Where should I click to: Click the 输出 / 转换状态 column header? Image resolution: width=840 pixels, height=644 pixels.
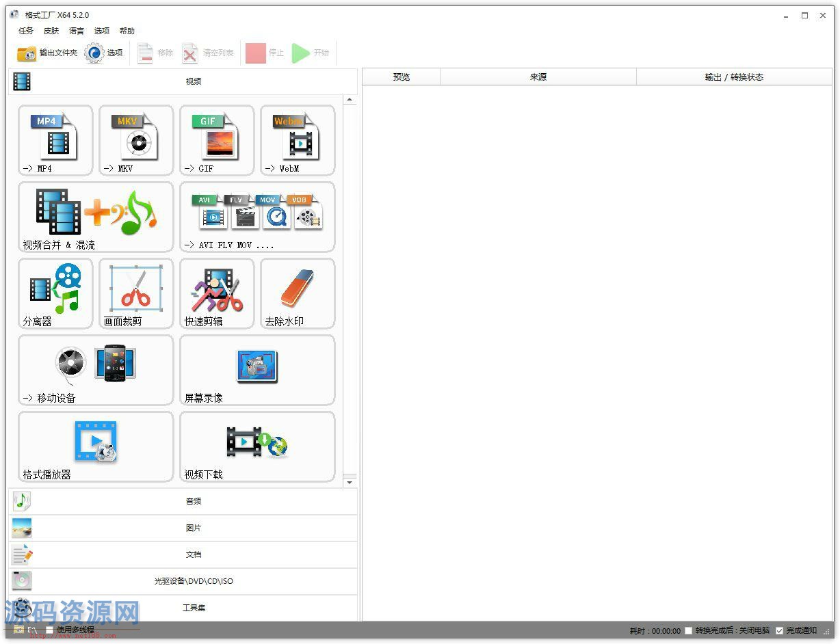pos(734,77)
